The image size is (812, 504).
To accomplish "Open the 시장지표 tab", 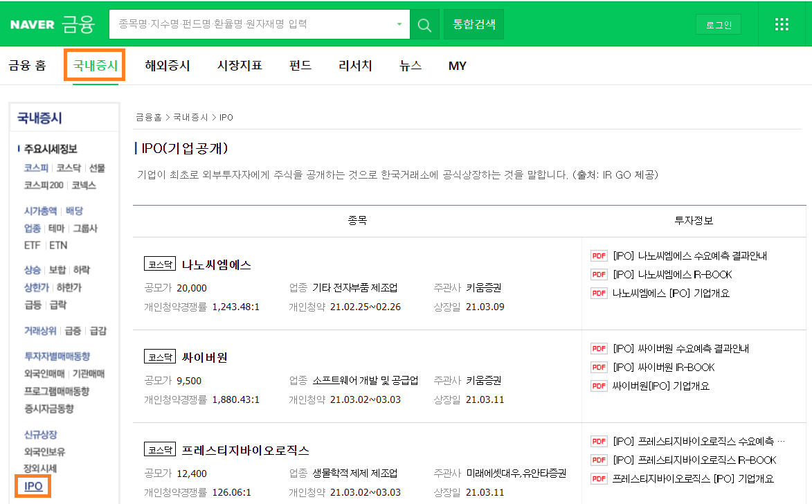I will pyautogui.click(x=240, y=66).
